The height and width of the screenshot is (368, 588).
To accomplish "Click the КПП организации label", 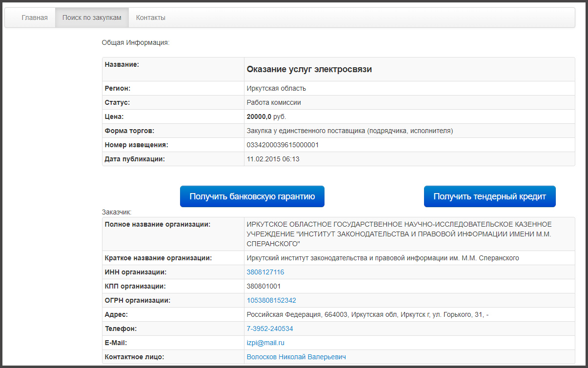I will 135,286.
